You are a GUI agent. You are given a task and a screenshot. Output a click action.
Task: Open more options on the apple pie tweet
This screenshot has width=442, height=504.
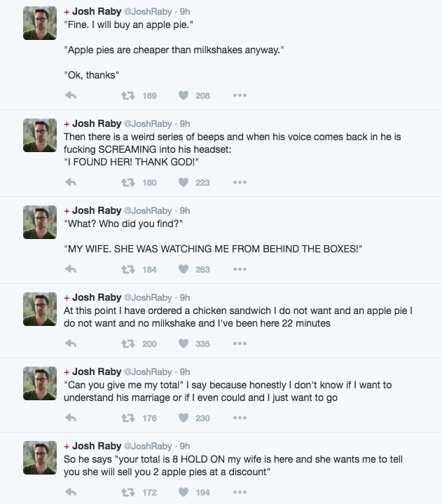(240, 95)
